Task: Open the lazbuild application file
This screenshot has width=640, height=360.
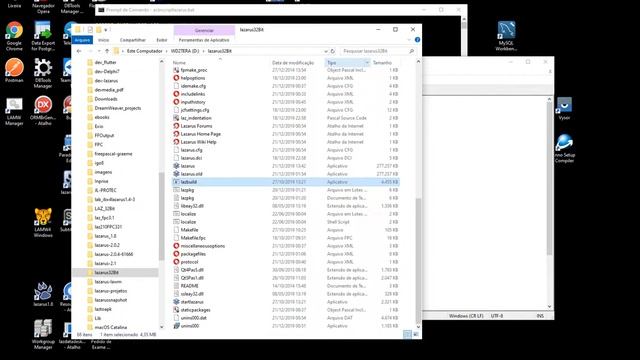Action: (189, 182)
